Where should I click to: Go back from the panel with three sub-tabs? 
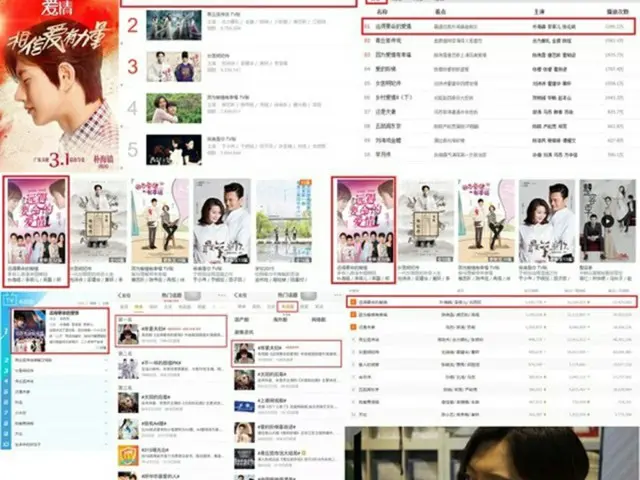241,295
